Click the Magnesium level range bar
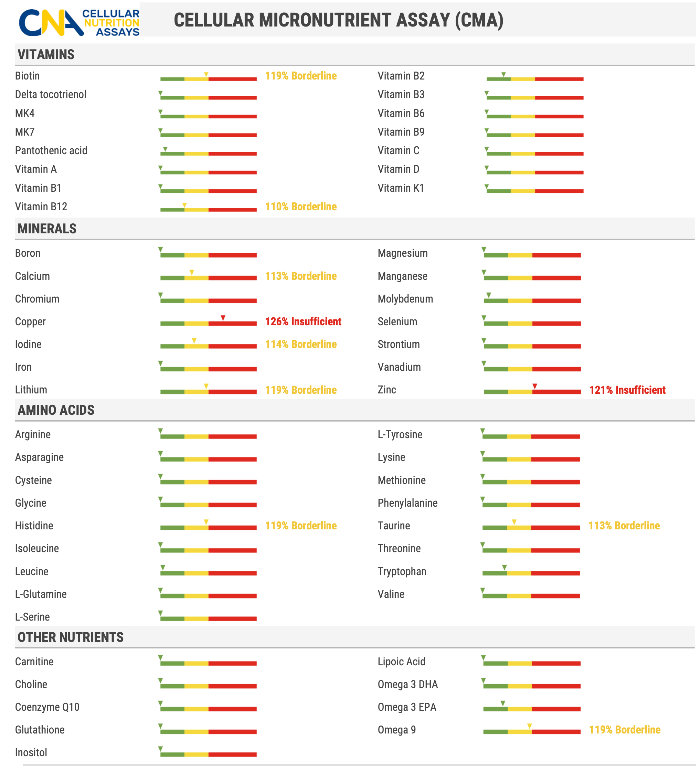The height and width of the screenshot is (771, 700). pos(532,255)
